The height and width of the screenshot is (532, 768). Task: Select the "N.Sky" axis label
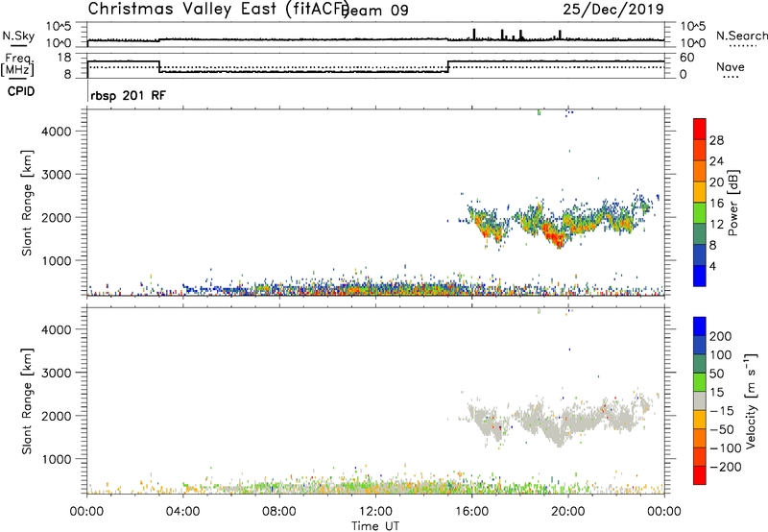pyautogui.click(x=18, y=36)
